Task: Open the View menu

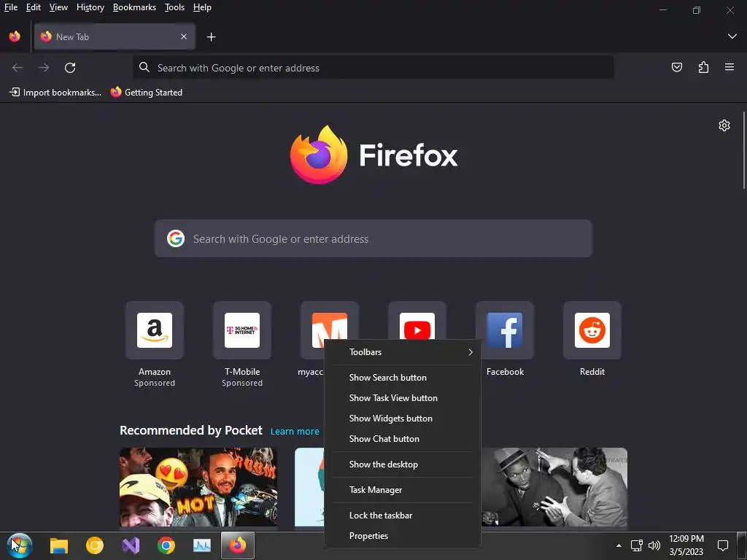Action: [58, 7]
